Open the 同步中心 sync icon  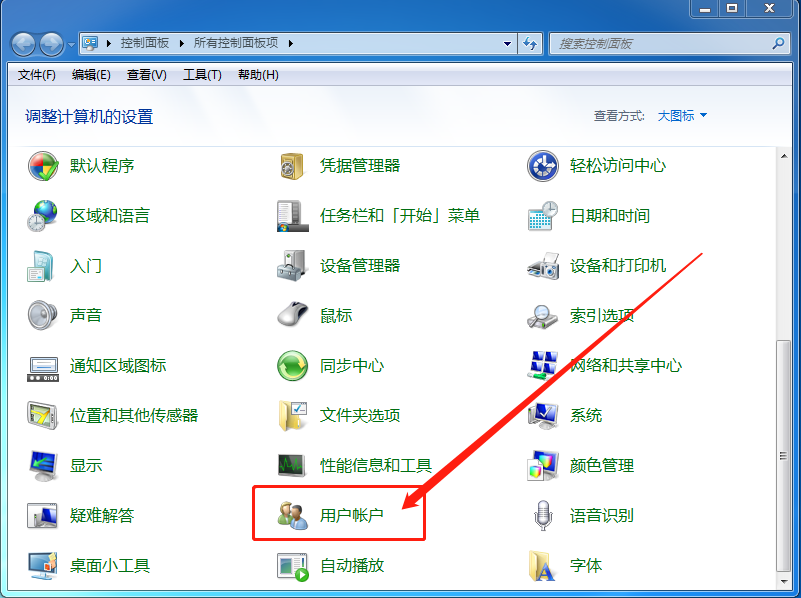(x=293, y=366)
